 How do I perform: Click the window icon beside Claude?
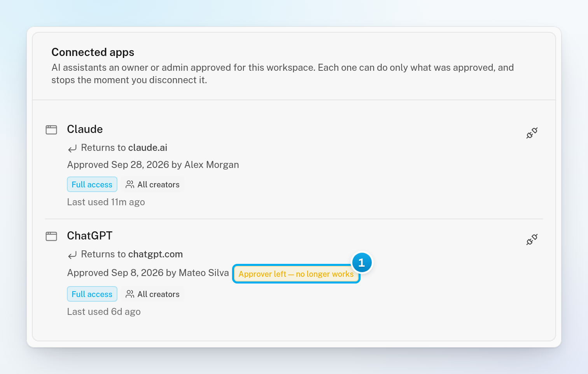point(51,130)
